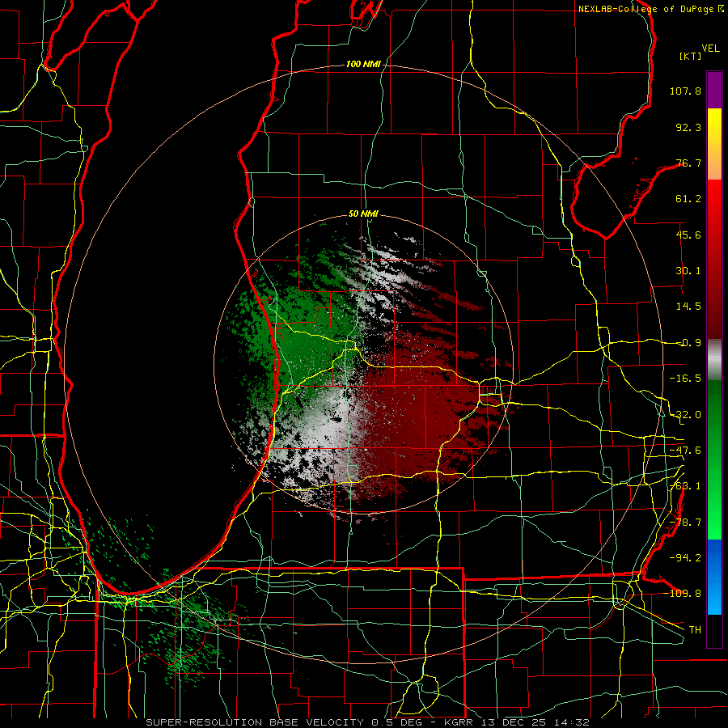Viewport: 728px width, 728px height.
Task: Click the gray near-zero color bar segment
Action: 714,360
